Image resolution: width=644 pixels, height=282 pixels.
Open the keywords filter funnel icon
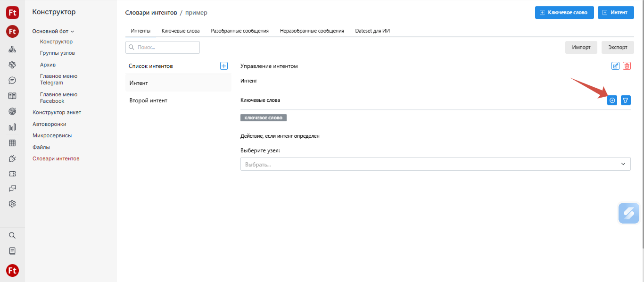(x=626, y=100)
